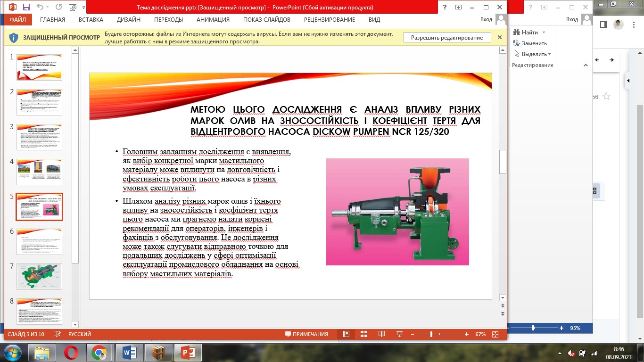Viewport: 644px width, 362px height.
Task: Expand Customize Quick Access Toolbar dropdown
Action: [84, 8]
